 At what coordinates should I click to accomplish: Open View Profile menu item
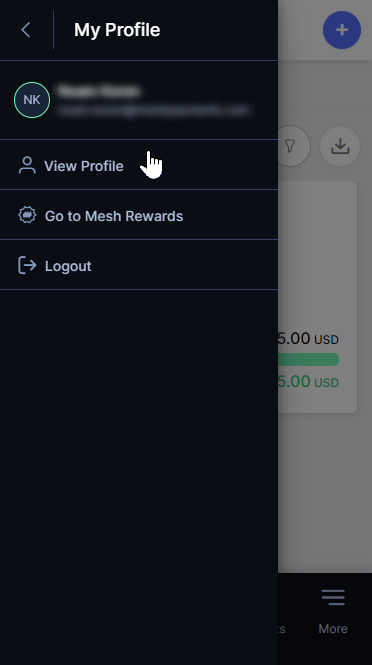click(139, 165)
